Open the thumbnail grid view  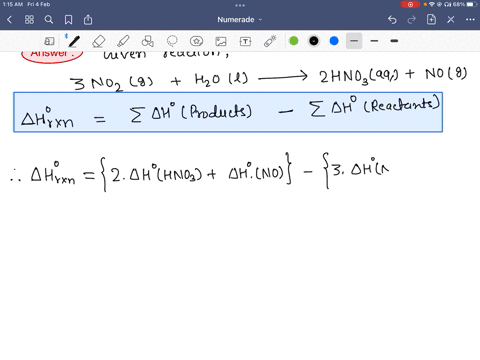29,20
